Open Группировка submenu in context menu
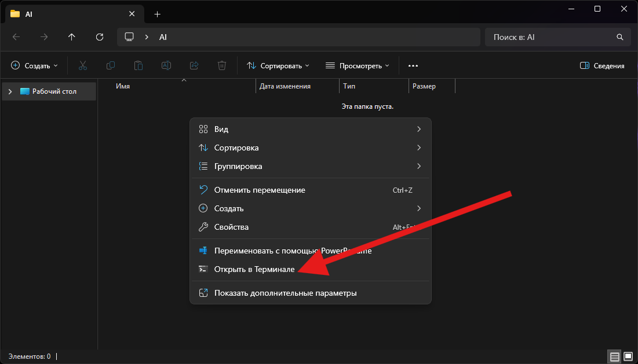 click(x=311, y=166)
